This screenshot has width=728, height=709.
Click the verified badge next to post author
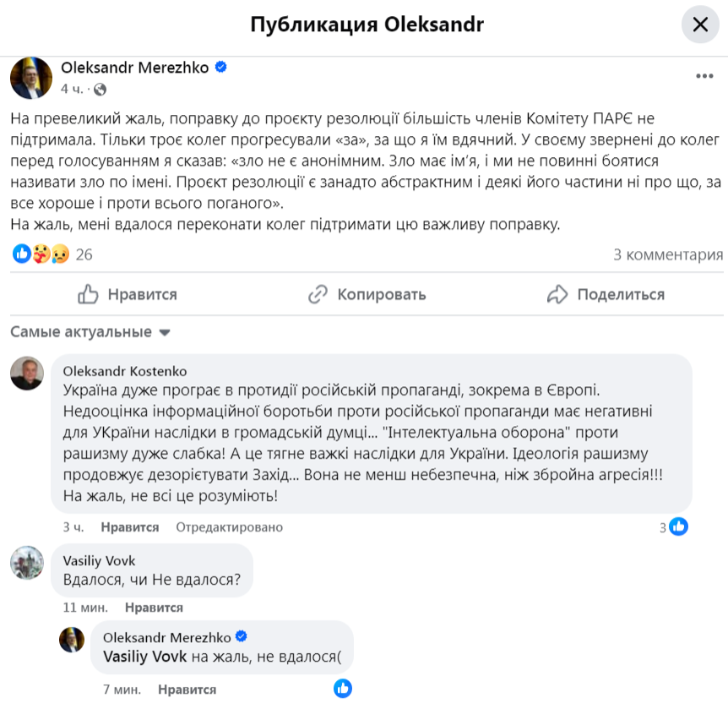coord(222,68)
